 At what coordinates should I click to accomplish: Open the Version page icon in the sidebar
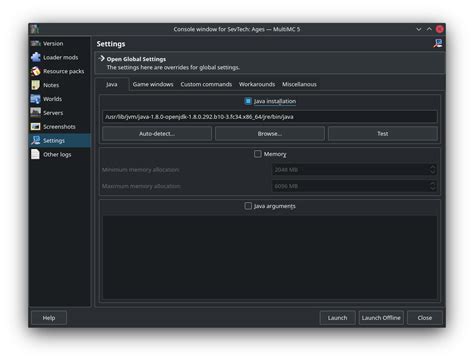[35, 43]
